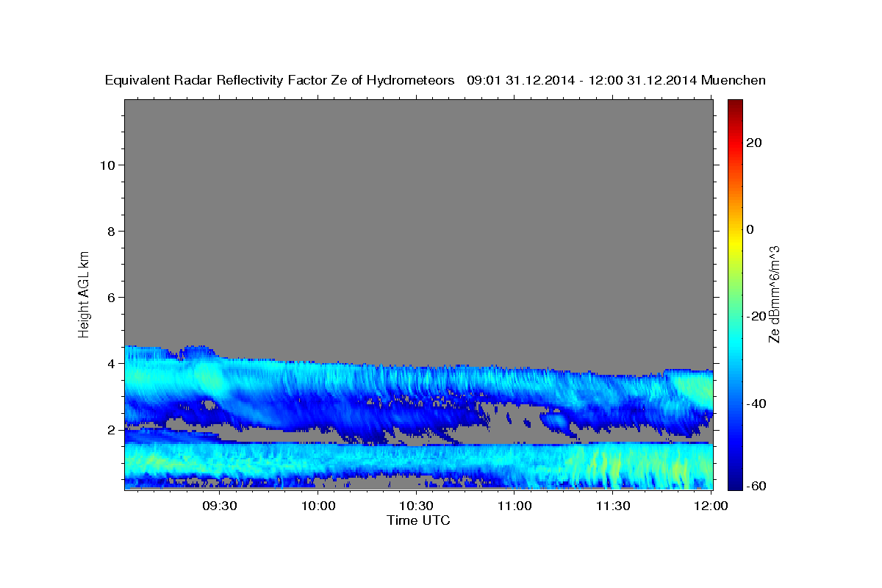
Task: Click the height tick label '8'
Action: point(112,231)
